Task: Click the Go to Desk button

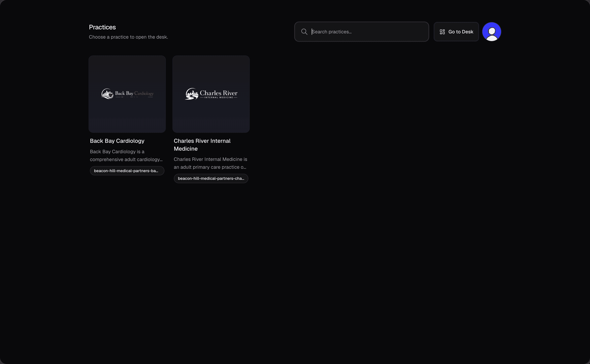Action: (456, 32)
